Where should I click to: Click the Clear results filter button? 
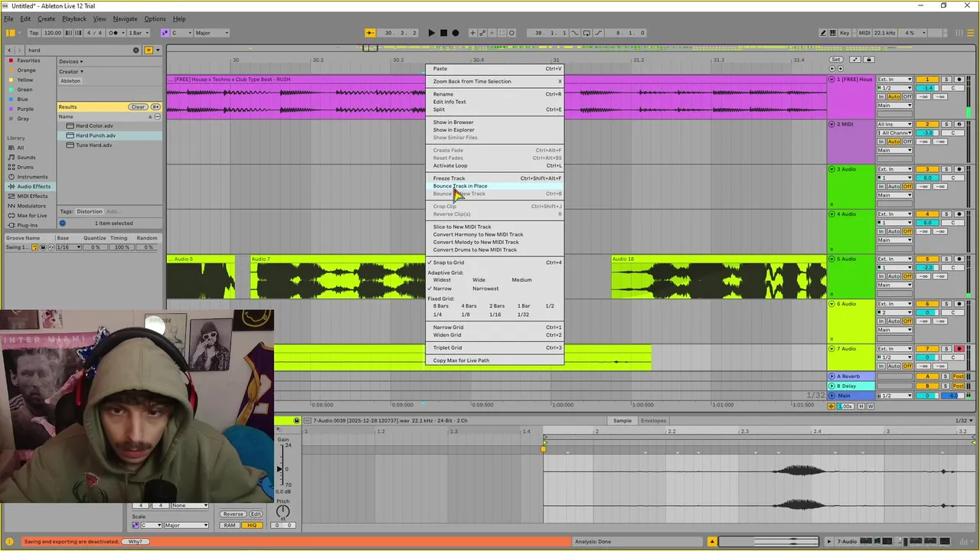click(138, 107)
